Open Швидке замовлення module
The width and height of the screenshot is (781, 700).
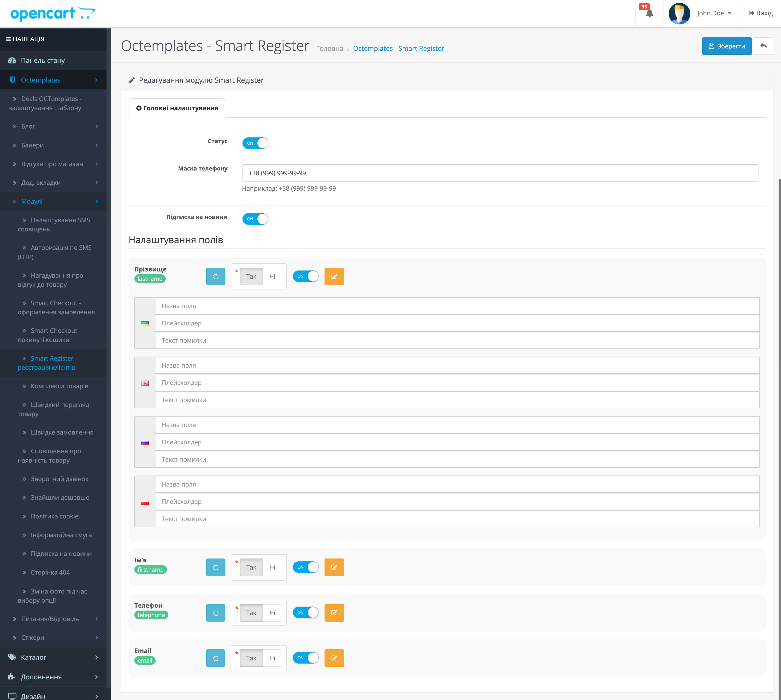click(x=53, y=432)
